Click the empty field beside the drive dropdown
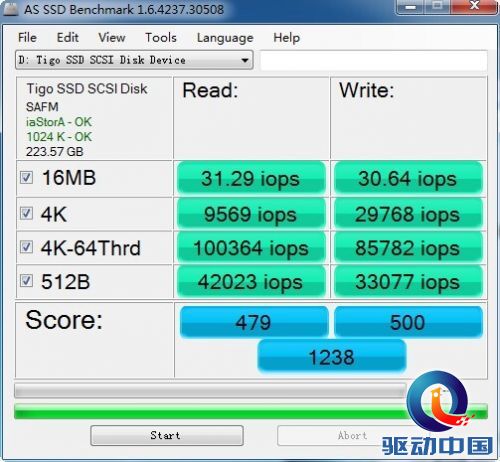 374,60
